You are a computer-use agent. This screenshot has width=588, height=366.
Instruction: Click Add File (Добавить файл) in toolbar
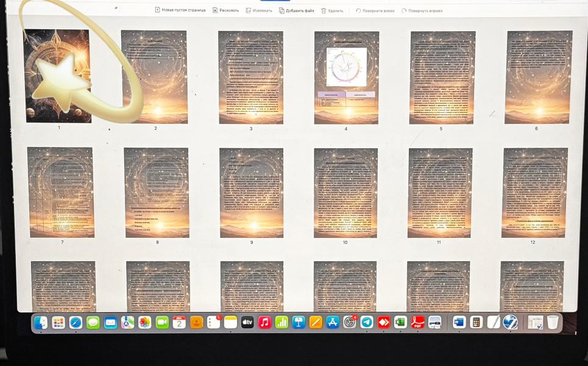pos(297,10)
